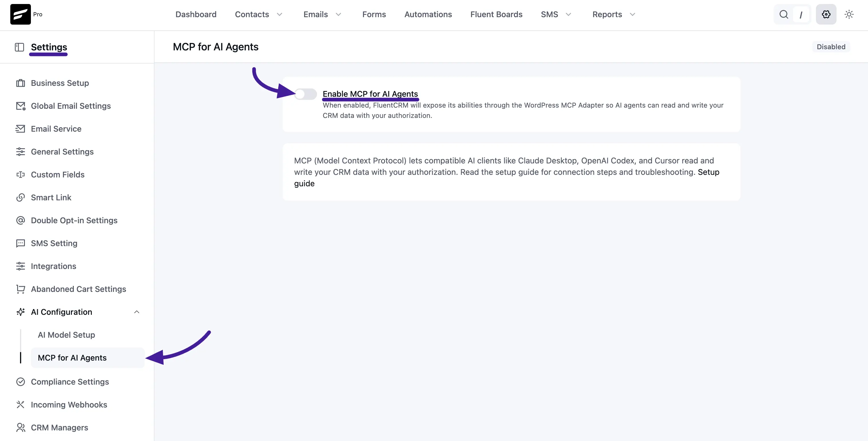Collapse the AI Configuration section chevron
Image resolution: width=868 pixels, height=441 pixels.
(137, 312)
